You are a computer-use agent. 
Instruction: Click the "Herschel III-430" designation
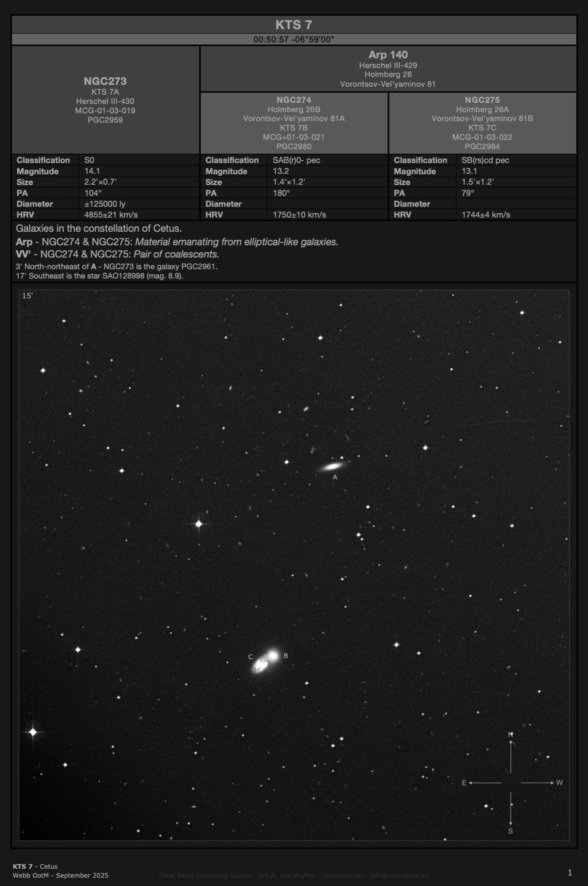tap(105, 101)
